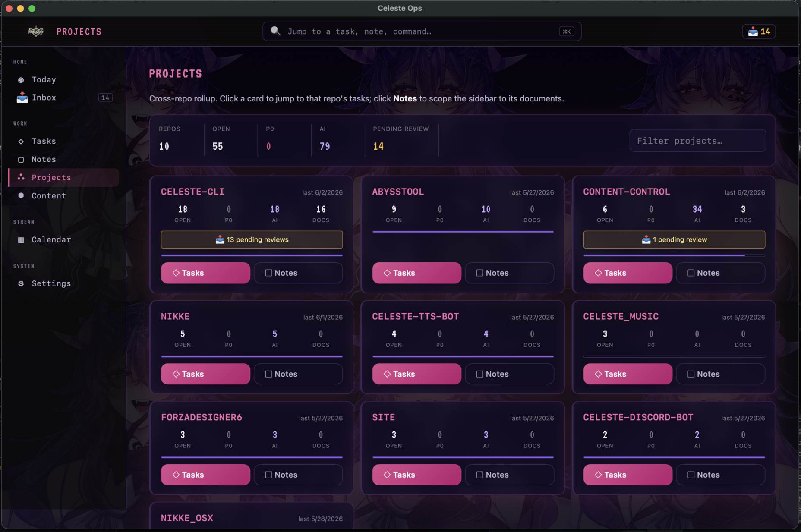Viewport: 801px width, 532px height.
Task: Click the AI total value 79
Action: (x=325, y=146)
